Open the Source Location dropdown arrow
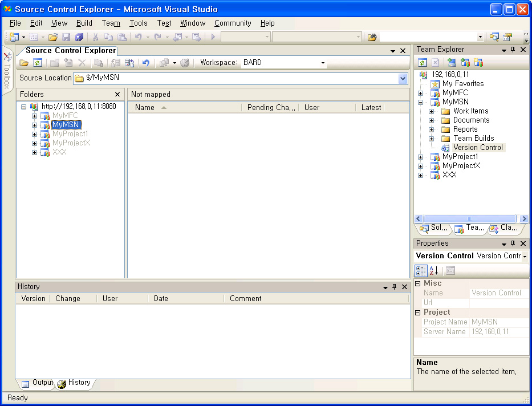This screenshot has width=532, height=406. coord(403,79)
